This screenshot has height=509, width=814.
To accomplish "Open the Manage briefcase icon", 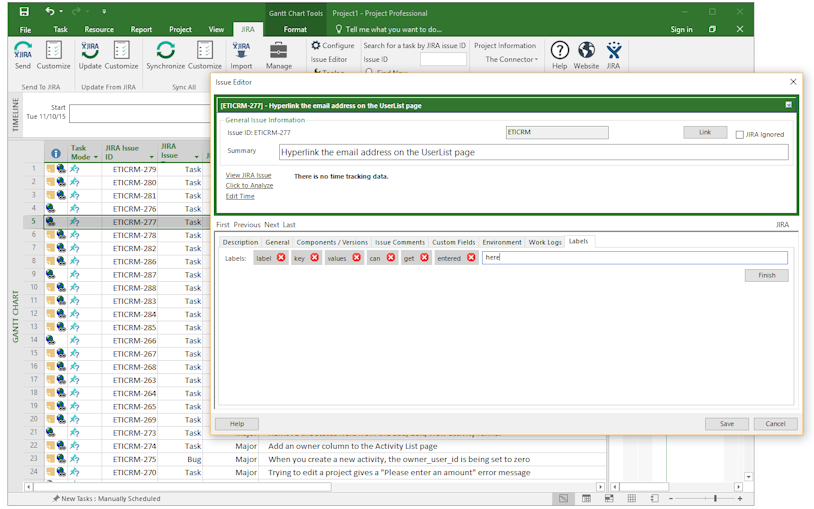I will [x=279, y=50].
